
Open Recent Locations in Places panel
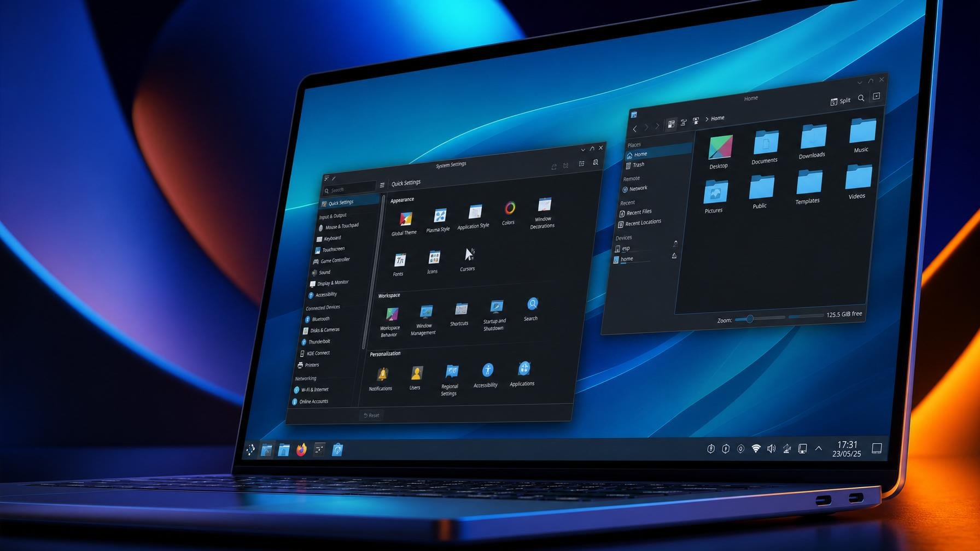pos(640,222)
